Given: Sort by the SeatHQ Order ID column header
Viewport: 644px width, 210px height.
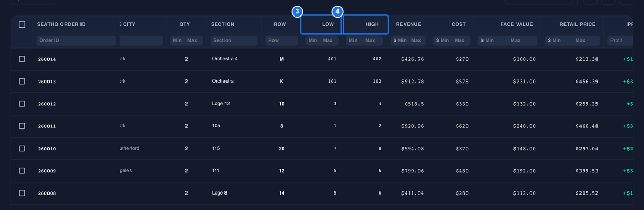Looking at the screenshot, I should (x=61, y=24).
